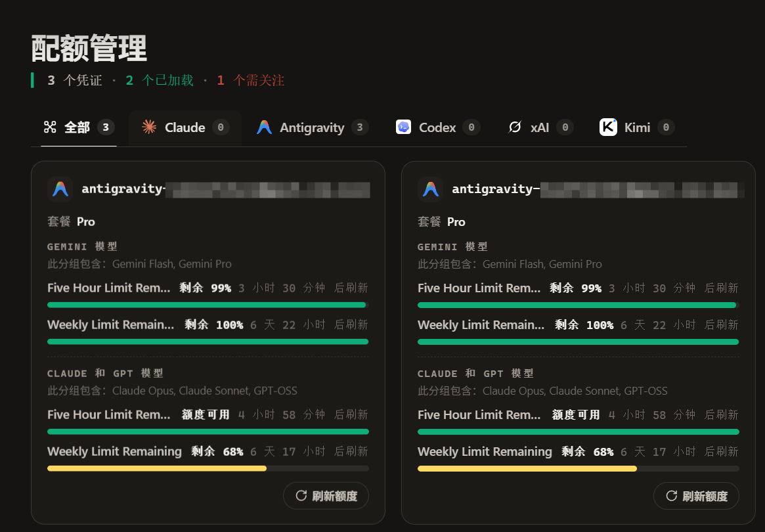Click the 2 个已加载 status text
Viewport: 765px width, 532px height.
click(x=160, y=81)
